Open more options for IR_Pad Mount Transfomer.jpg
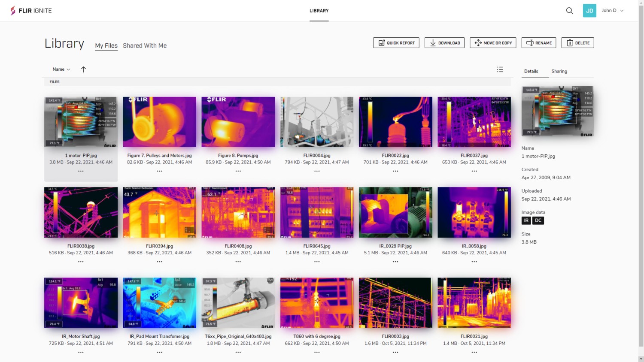The width and height of the screenshot is (644, 362). tap(160, 352)
